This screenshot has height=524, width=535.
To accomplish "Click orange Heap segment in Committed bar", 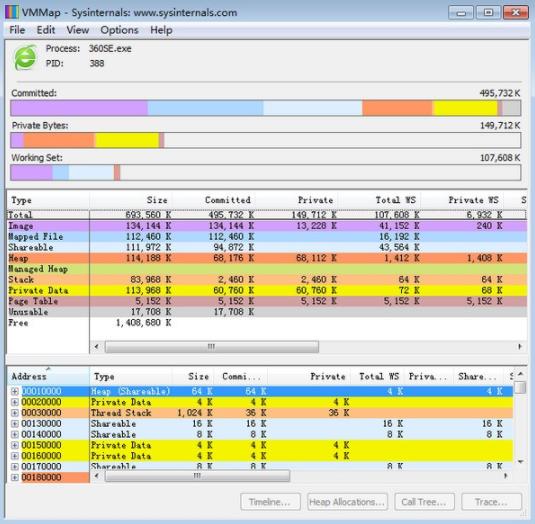I will (397, 108).
